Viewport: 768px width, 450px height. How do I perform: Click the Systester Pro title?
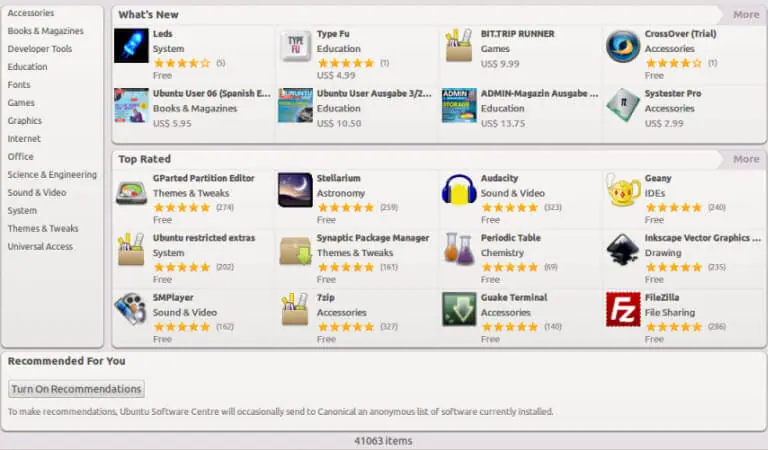(x=673, y=93)
